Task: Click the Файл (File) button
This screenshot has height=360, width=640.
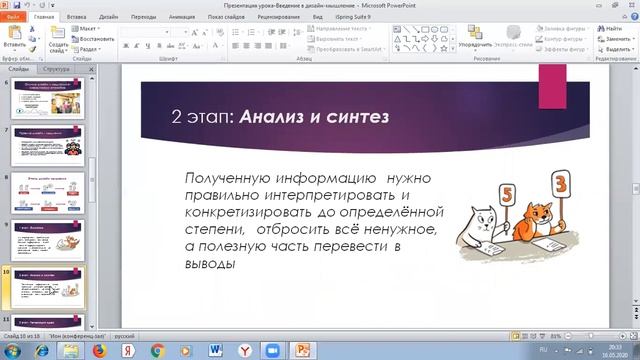Action: point(13,17)
